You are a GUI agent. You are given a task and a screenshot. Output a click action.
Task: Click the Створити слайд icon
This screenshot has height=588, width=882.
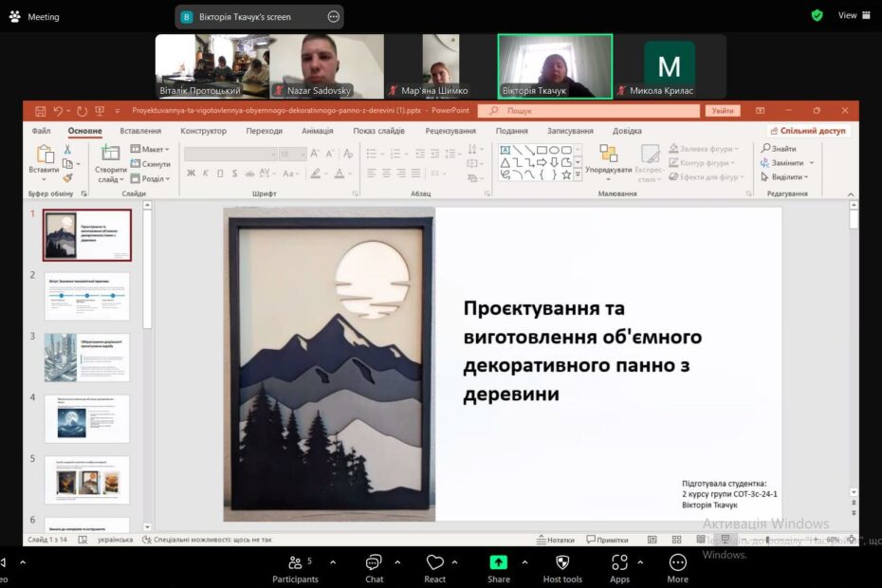point(110,154)
